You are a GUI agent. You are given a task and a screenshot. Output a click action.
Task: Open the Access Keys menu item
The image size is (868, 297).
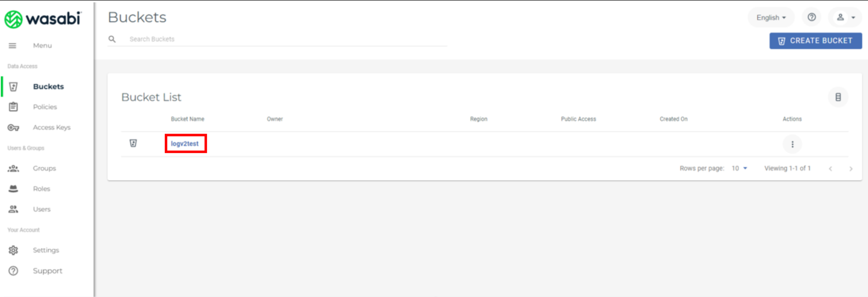pyautogui.click(x=52, y=128)
